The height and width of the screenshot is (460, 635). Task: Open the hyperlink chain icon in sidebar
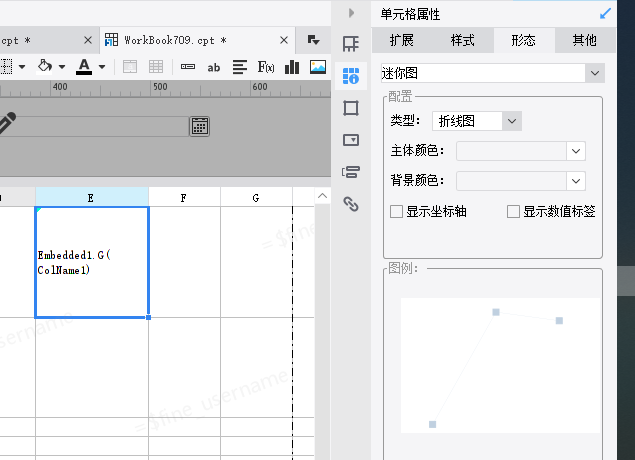coord(351,204)
